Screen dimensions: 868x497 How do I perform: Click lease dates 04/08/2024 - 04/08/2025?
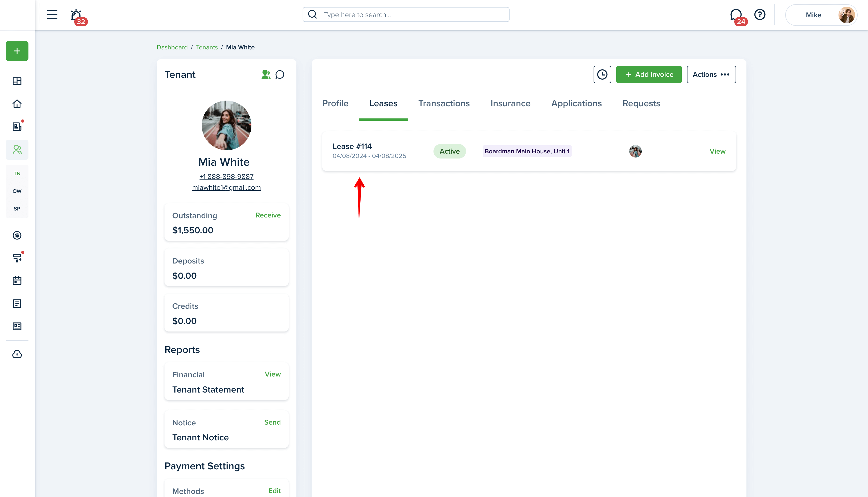point(369,156)
